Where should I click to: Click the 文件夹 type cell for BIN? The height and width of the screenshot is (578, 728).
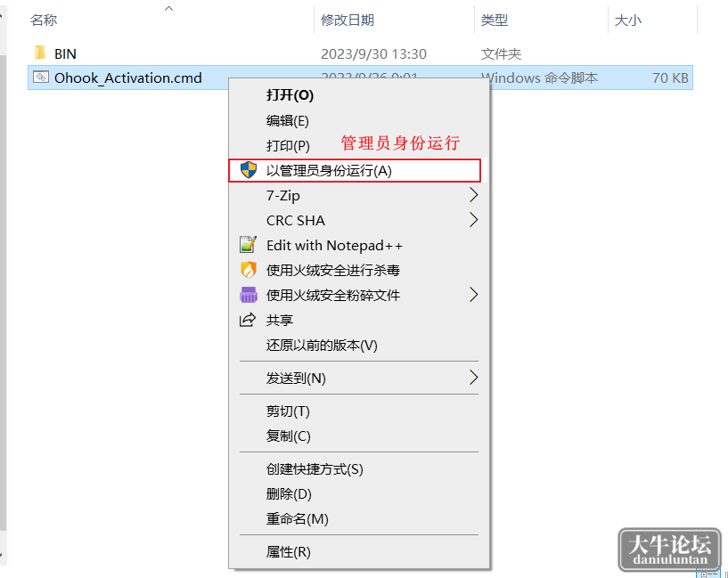[501, 53]
